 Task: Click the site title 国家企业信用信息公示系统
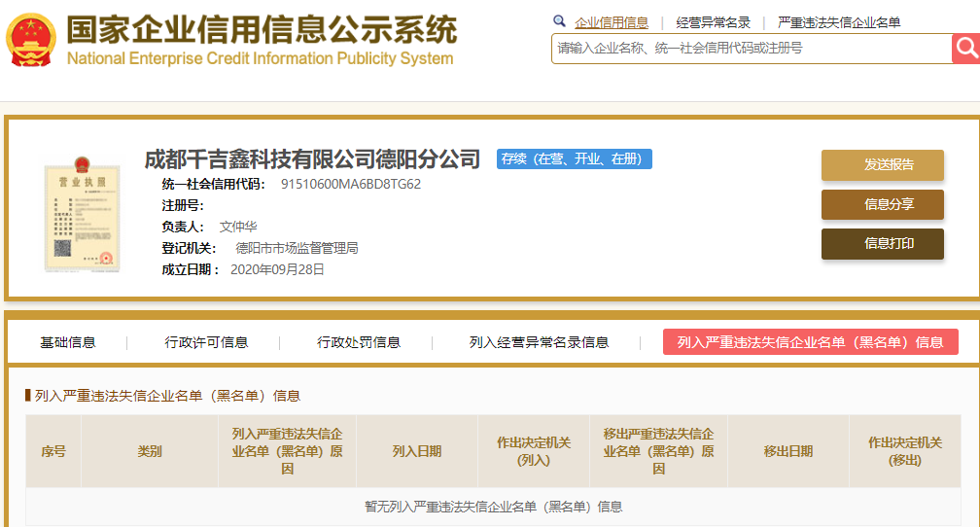[262, 30]
